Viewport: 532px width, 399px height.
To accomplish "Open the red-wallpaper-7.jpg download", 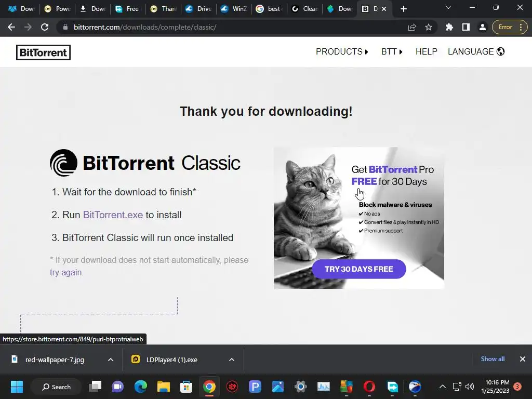I will click(54, 360).
